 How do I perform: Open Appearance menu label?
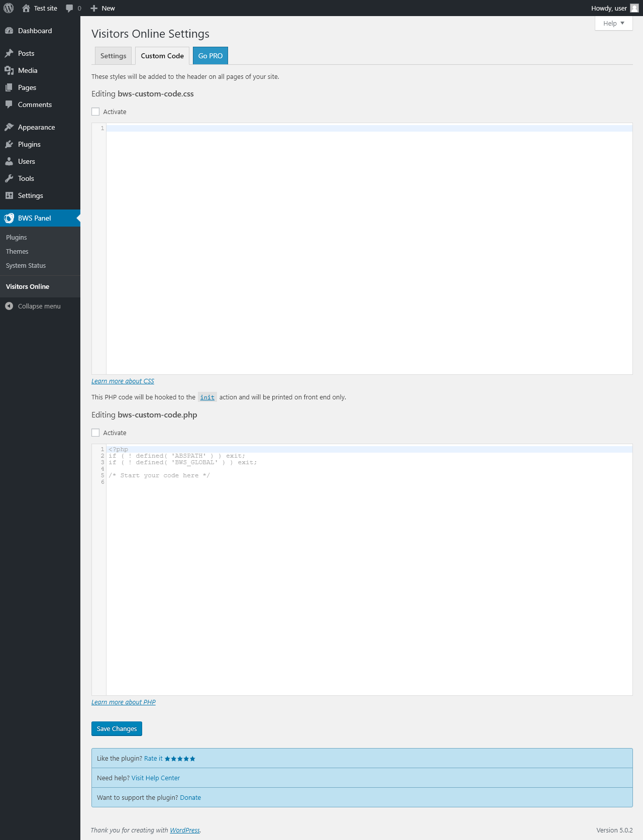[37, 127]
